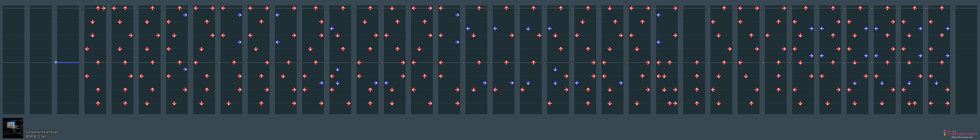Select the first blue left arrow in measure 49
Screen dimensions: 980x140
coord(659,15)
